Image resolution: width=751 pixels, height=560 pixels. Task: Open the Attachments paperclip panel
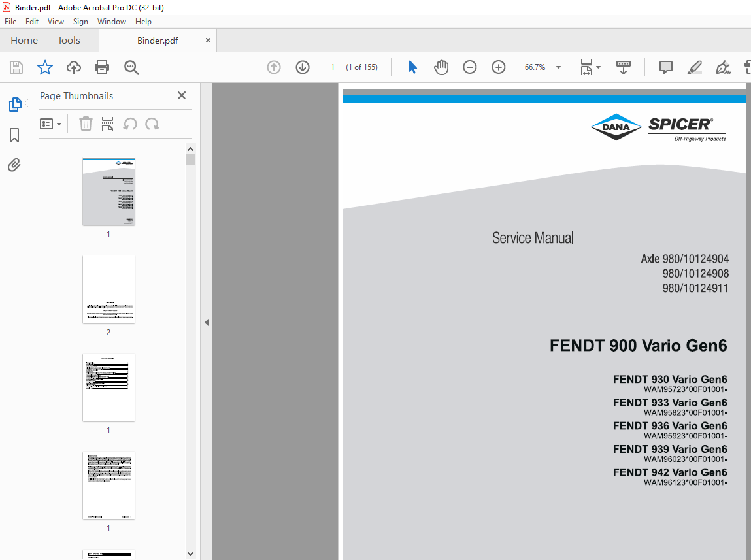point(14,165)
